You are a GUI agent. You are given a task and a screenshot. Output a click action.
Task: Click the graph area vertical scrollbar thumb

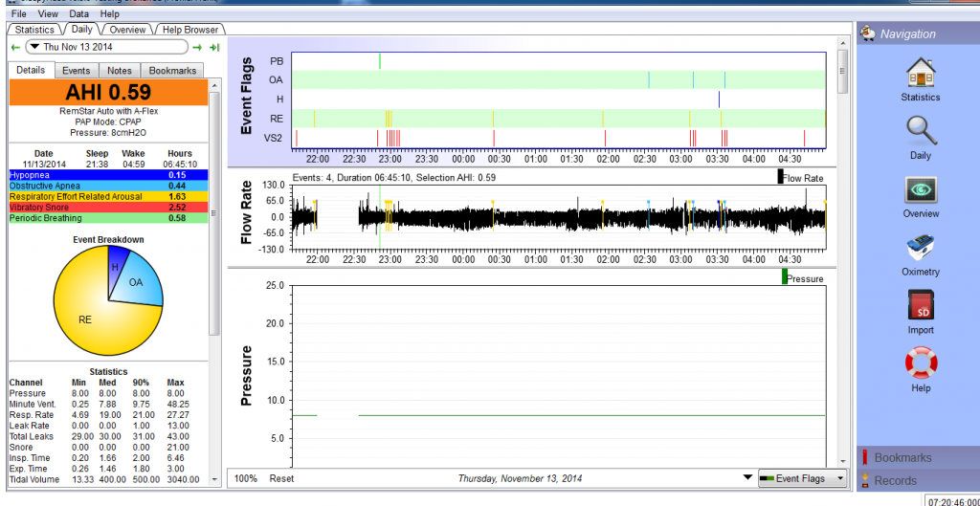pos(842,71)
